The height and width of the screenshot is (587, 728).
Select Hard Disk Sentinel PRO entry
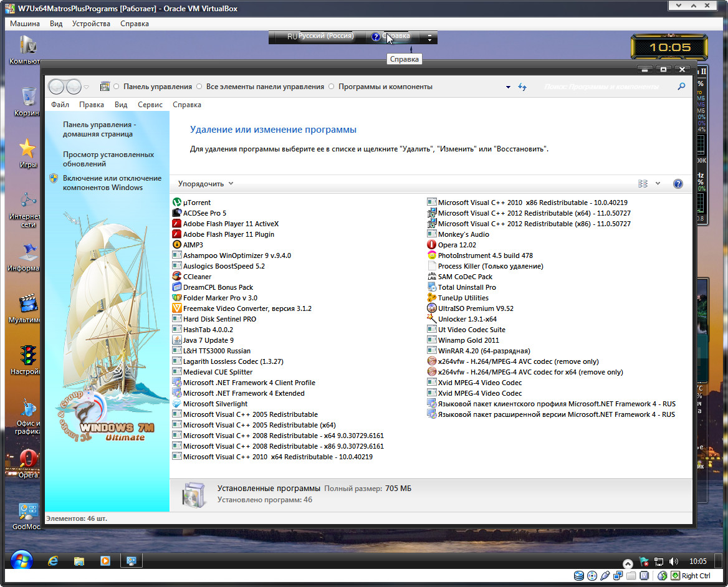[x=214, y=319]
